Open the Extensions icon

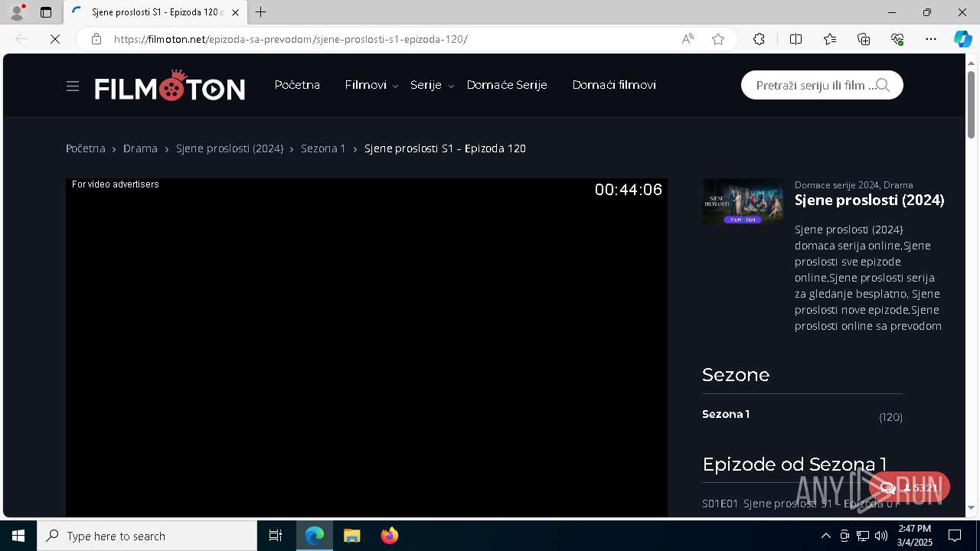pos(759,39)
